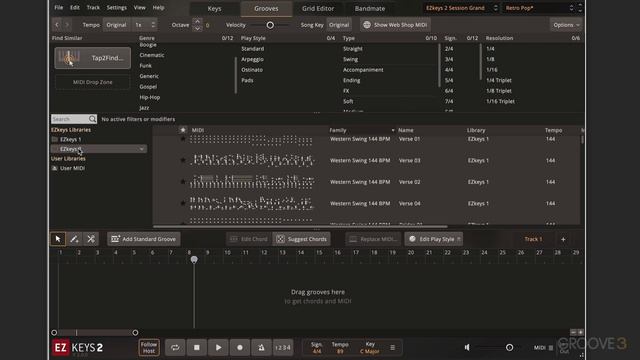640x360 pixels.
Task: Select the scissors cut tool
Action: (x=91, y=239)
